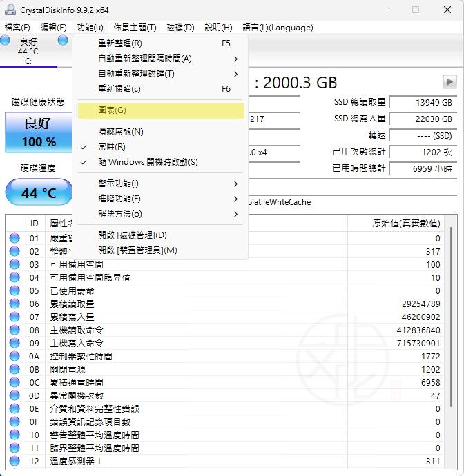Screen dimensions: 464x476
Task: Click the 控制器繁忙時間 attribute name
Action: [x=81, y=356]
